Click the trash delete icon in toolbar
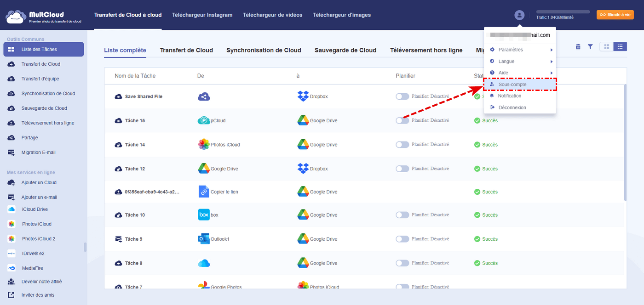 point(578,46)
